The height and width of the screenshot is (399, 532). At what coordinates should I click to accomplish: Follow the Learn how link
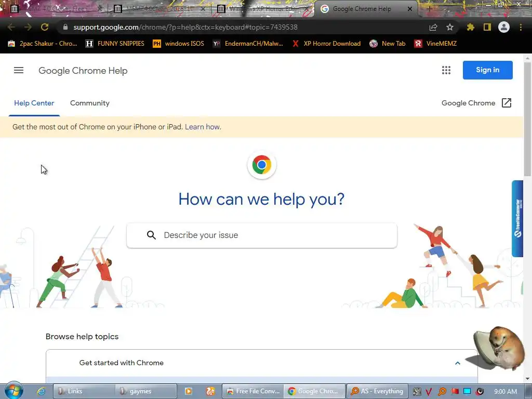click(x=203, y=127)
